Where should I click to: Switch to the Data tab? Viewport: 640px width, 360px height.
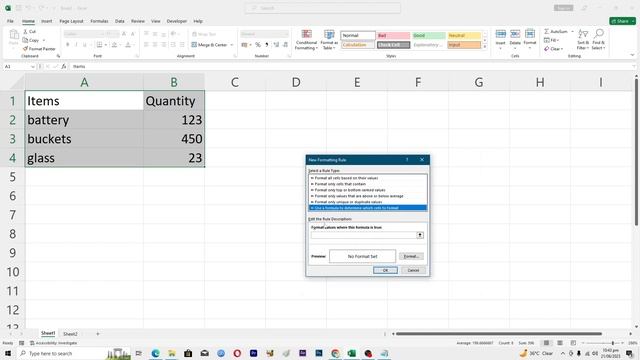[x=120, y=21]
